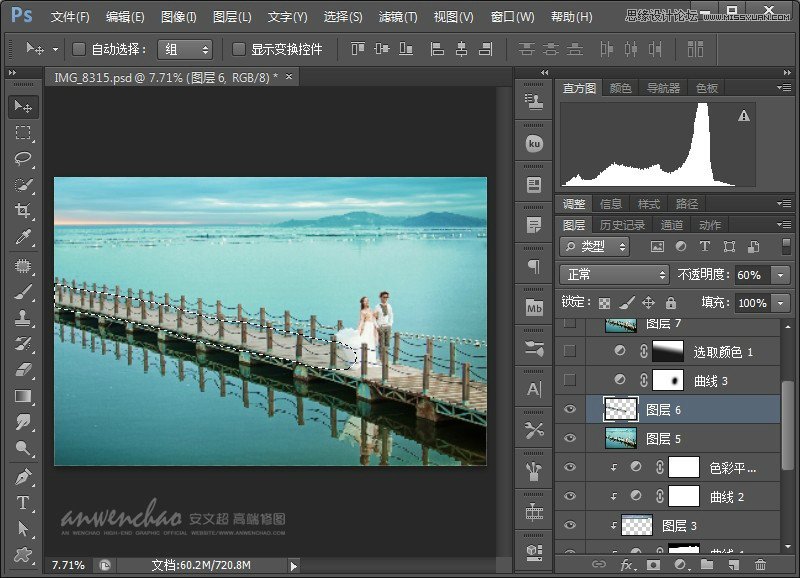The height and width of the screenshot is (578, 800).
Task: Select the Rectangular Marquee tool
Action: coord(23,133)
